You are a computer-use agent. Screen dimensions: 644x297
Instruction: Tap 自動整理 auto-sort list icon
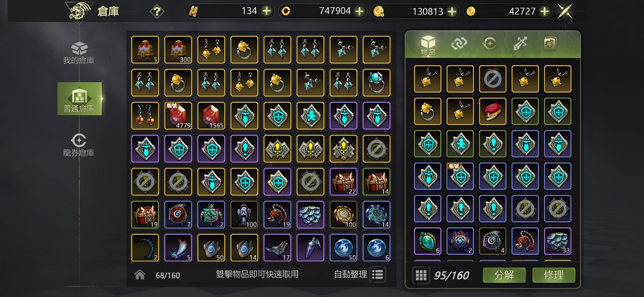pyautogui.click(x=377, y=275)
